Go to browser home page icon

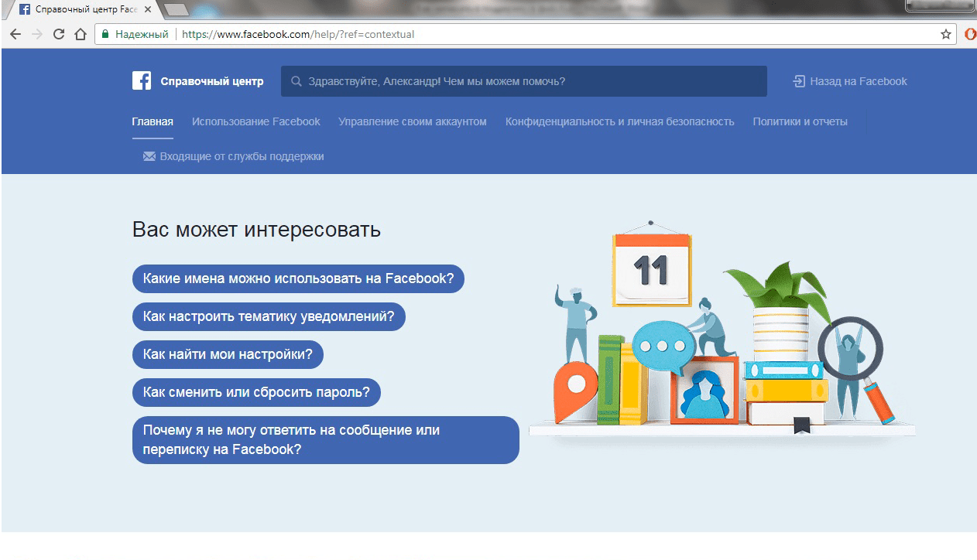coord(80,34)
